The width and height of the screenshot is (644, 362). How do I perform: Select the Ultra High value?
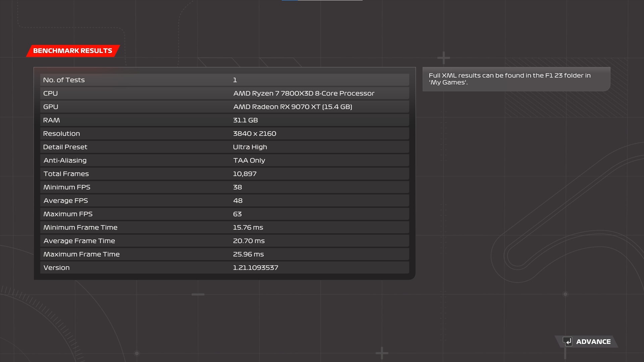[250, 147]
